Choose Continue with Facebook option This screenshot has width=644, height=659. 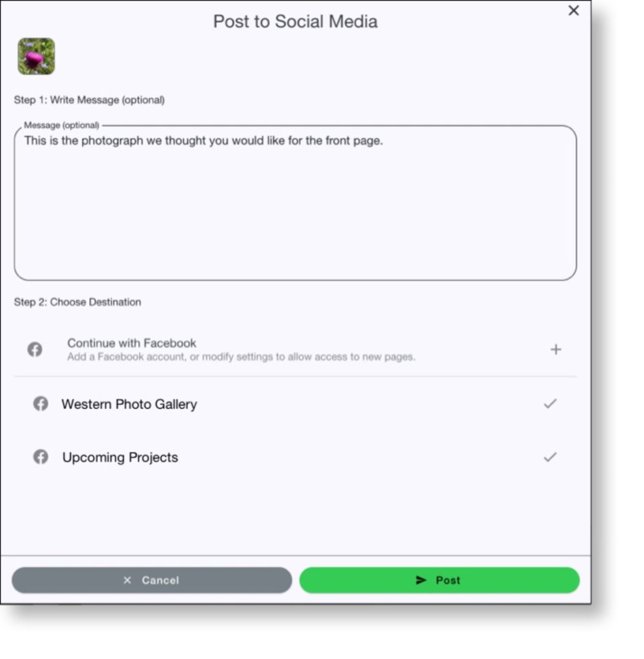click(296, 349)
